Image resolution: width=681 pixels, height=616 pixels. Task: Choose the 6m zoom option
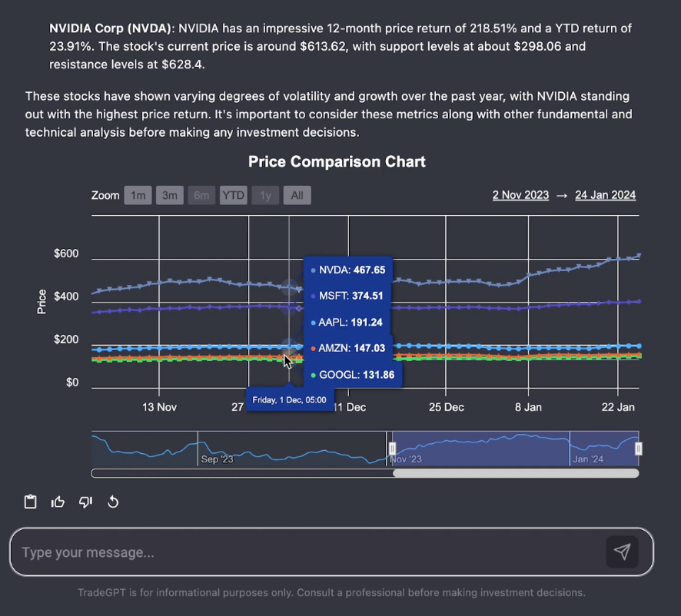[x=201, y=195]
